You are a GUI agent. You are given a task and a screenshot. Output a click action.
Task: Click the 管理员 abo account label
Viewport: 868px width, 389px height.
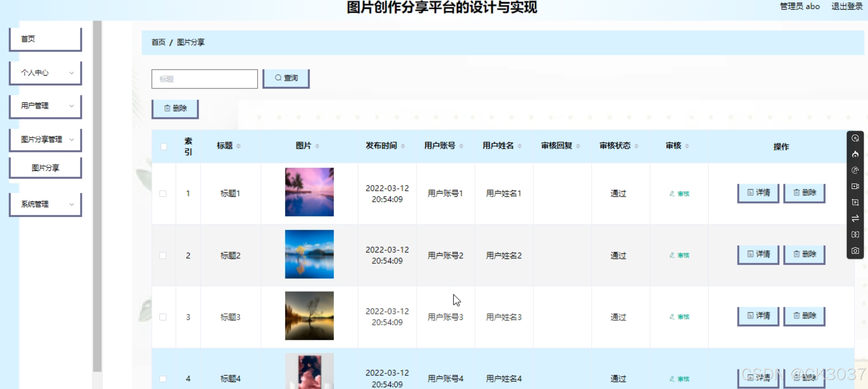(800, 6)
